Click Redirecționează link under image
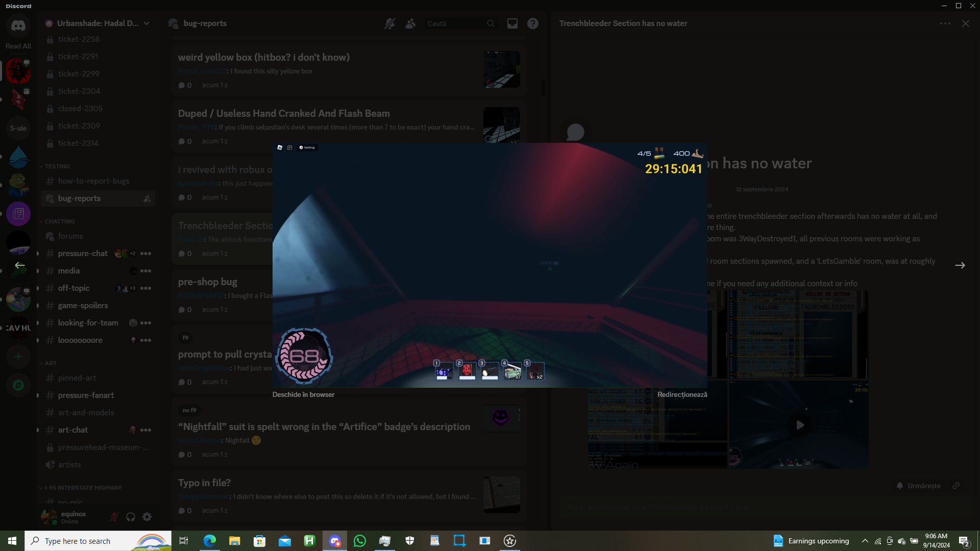This screenshot has width=980, height=551. click(682, 394)
